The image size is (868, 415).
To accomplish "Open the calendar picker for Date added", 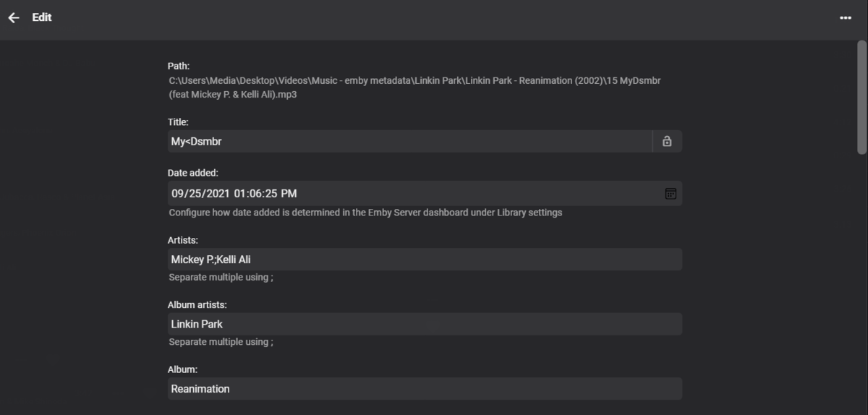I will click(671, 194).
